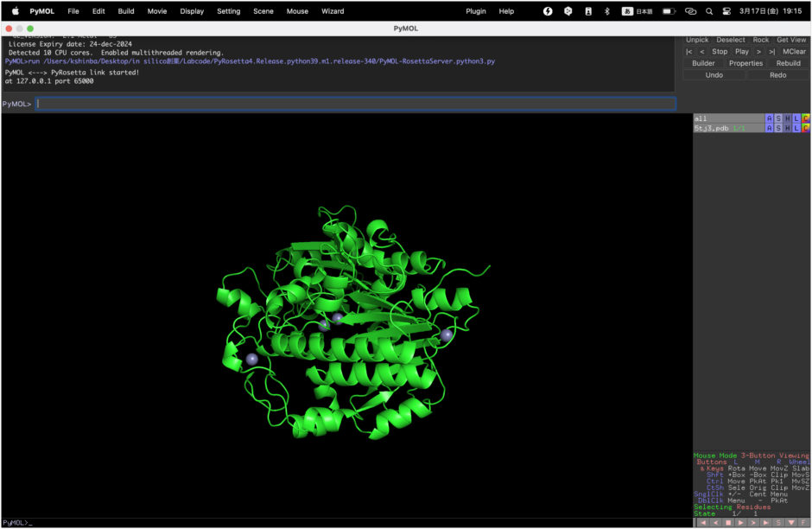
Task: Open the Show (S) menu for 5tj3.pdb
Action: point(778,128)
